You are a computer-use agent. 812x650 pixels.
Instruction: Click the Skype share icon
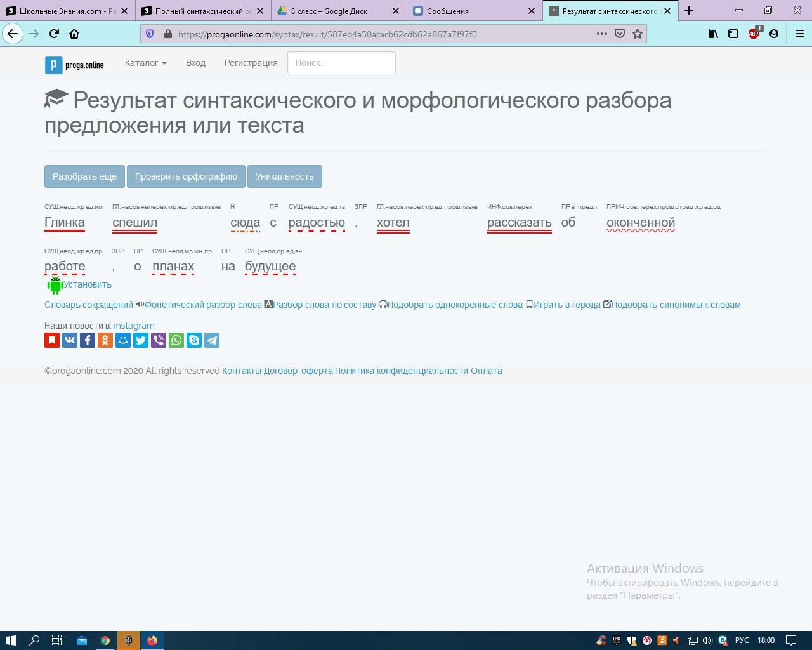click(x=194, y=340)
